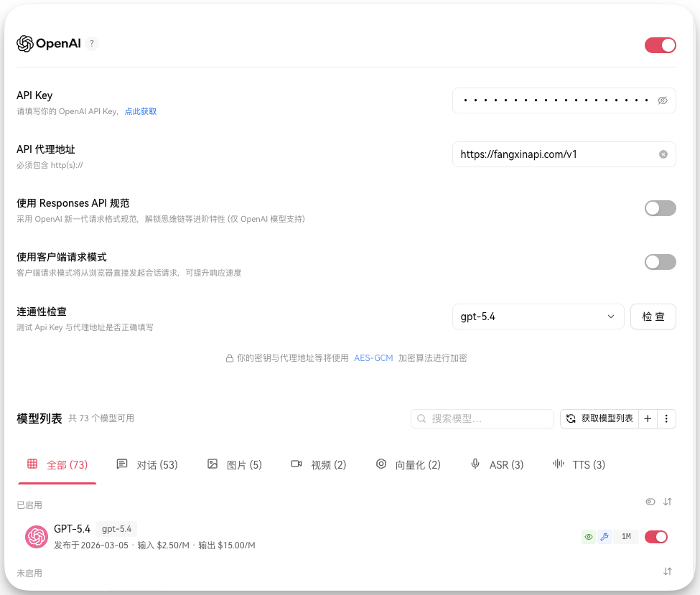The width and height of the screenshot is (700, 595).
Task: Click the 共 73 个模型可用 text
Action: 101,418
